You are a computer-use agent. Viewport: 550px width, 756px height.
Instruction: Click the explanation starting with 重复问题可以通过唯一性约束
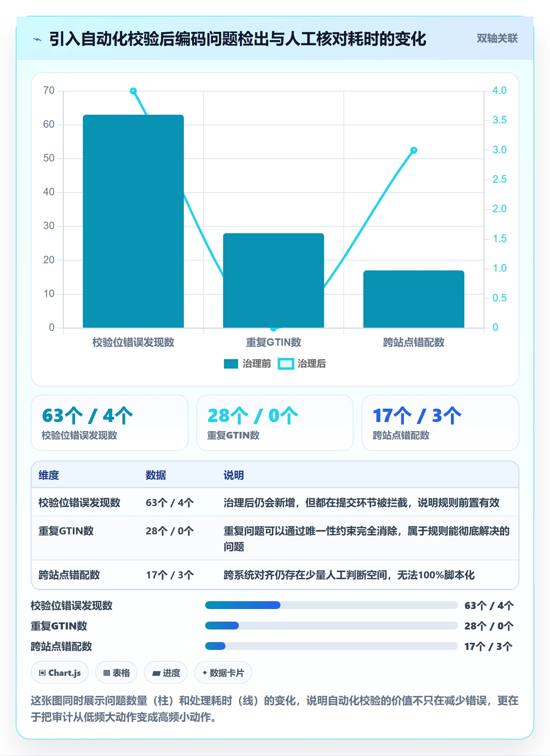click(367, 539)
